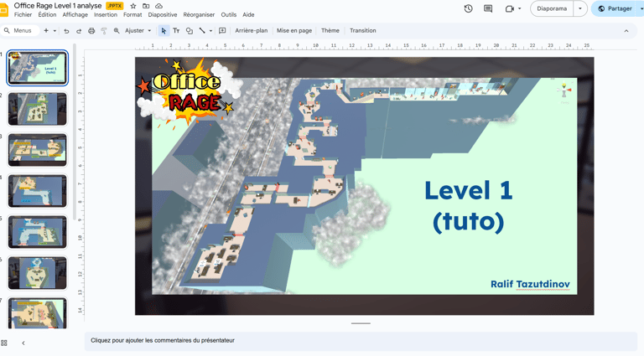Open video call options dropdown arrow
This screenshot has width=644, height=356.
[x=520, y=8]
